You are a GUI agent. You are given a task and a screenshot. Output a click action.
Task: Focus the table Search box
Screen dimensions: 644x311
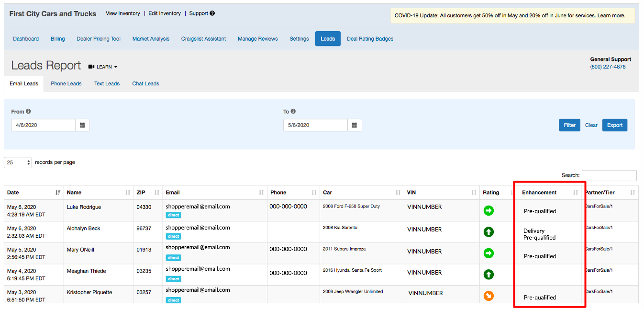tap(609, 175)
